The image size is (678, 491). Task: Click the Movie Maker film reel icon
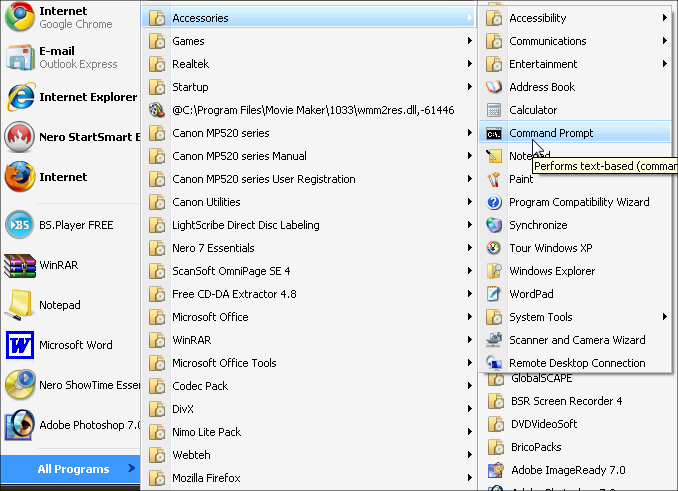click(157, 110)
